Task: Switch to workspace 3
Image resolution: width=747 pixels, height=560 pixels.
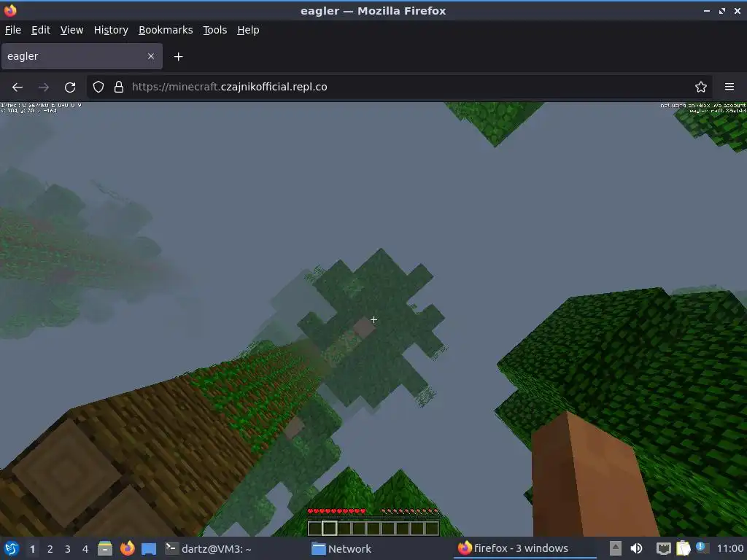Action: pyautogui.click(x=68, y=549)
